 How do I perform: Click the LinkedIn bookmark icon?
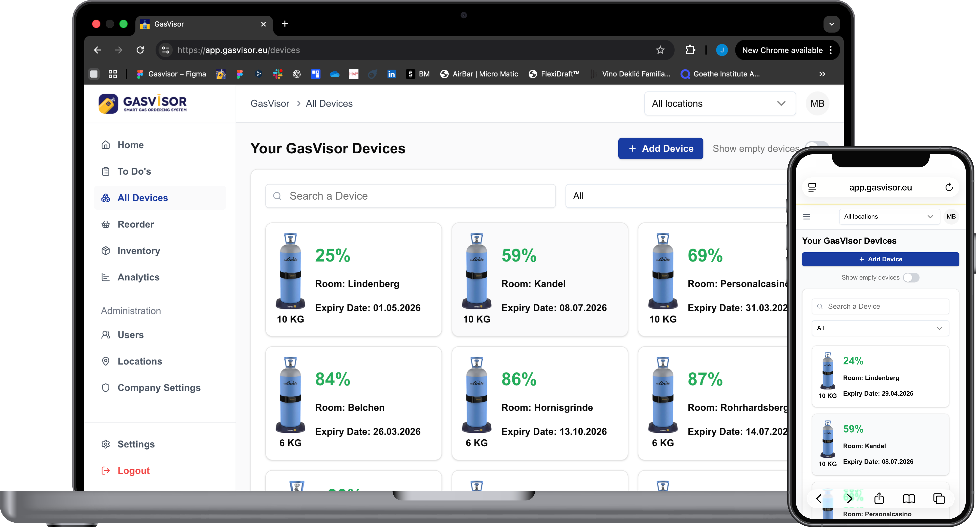(391, 74)
